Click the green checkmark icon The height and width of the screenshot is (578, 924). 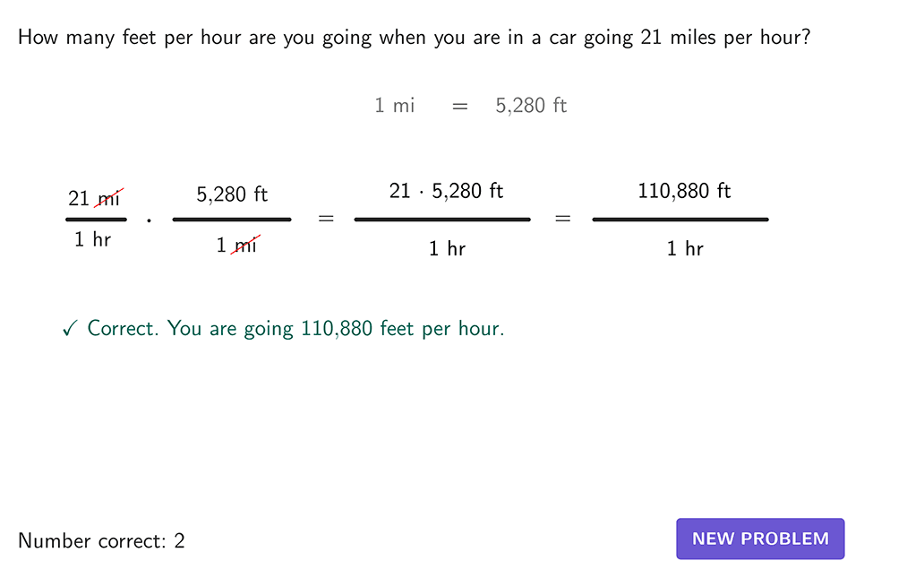(71, 330)
